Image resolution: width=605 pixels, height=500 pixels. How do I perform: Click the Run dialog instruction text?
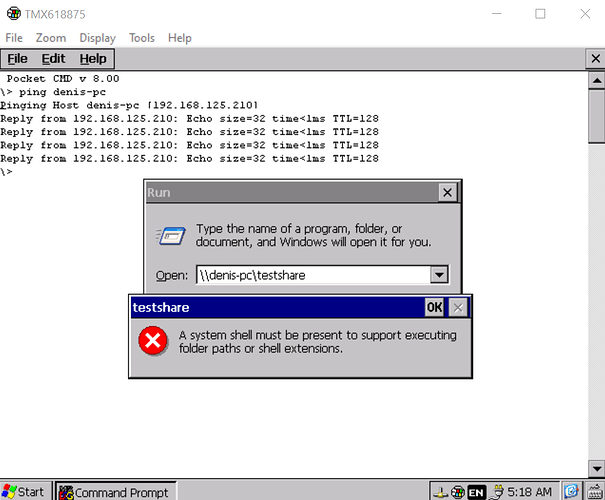313,235
